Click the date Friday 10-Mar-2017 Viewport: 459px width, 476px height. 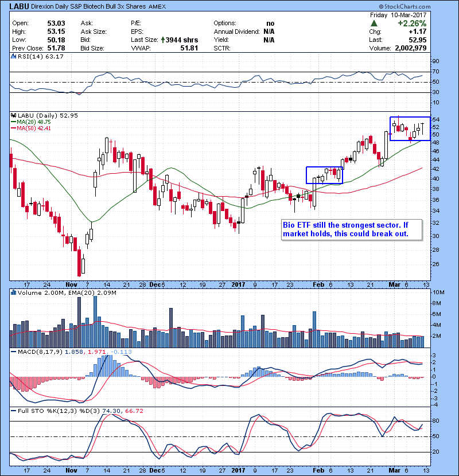click(x=398, y=15)
